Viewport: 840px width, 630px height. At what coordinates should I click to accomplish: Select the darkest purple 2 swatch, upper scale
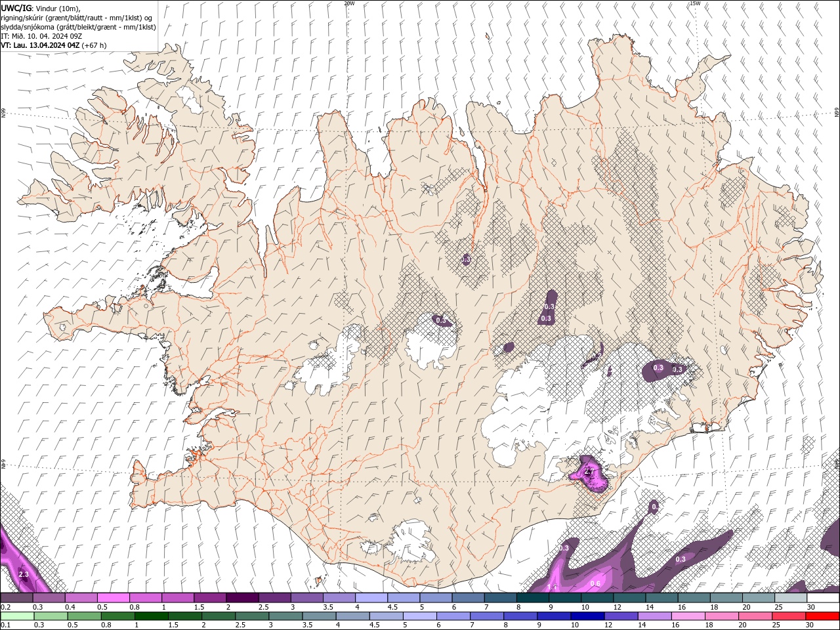[x=242, y=598]
